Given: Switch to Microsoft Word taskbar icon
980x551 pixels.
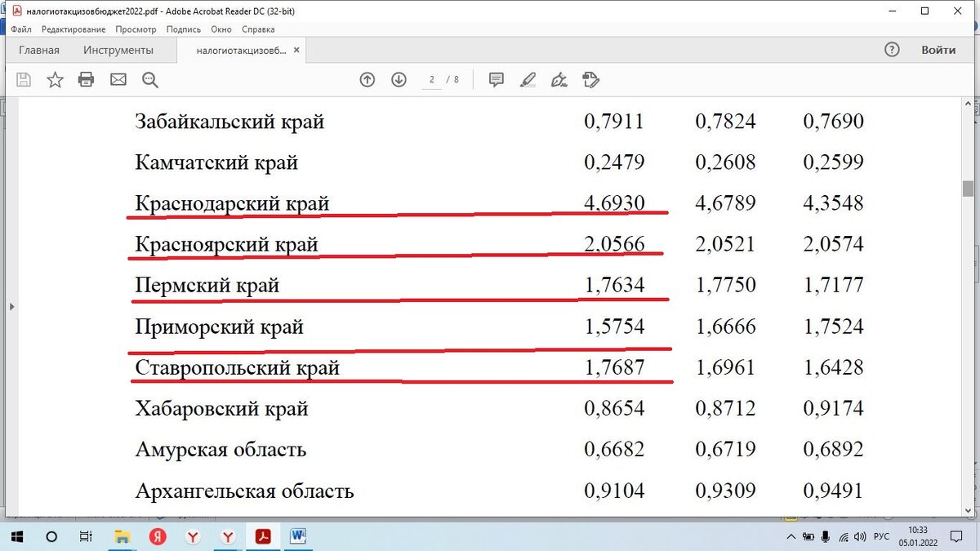Looking at the screenshot, I should click(x=298, y=536).
